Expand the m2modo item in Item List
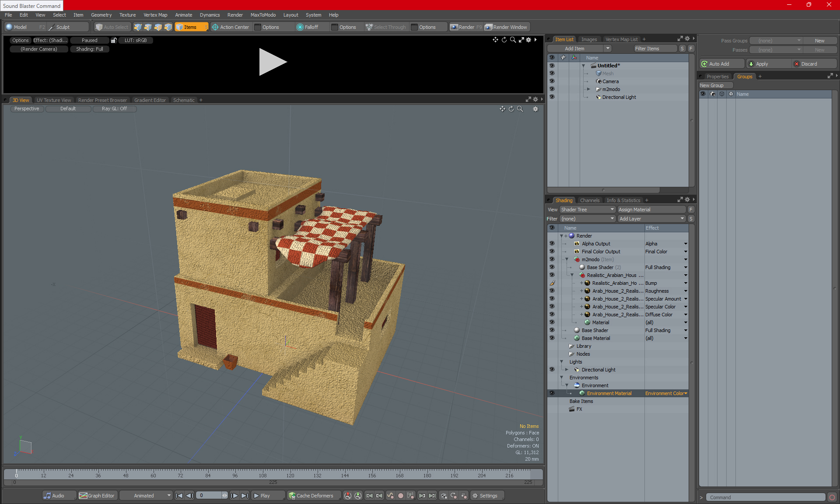 [588, 89]
